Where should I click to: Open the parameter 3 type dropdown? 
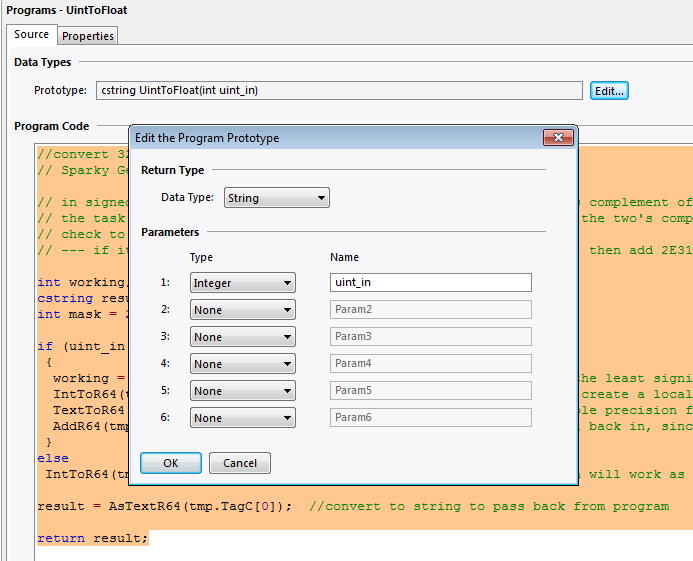[x=243, y=336]
